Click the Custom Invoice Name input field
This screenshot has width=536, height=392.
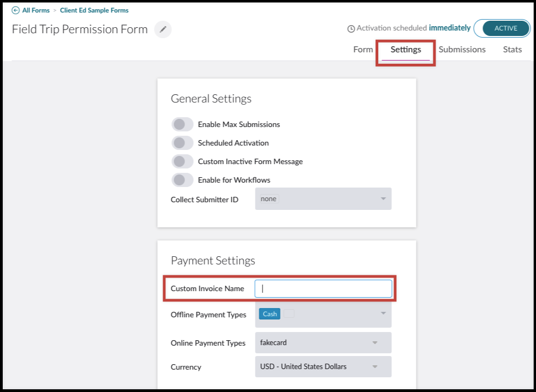pos(323,289)
